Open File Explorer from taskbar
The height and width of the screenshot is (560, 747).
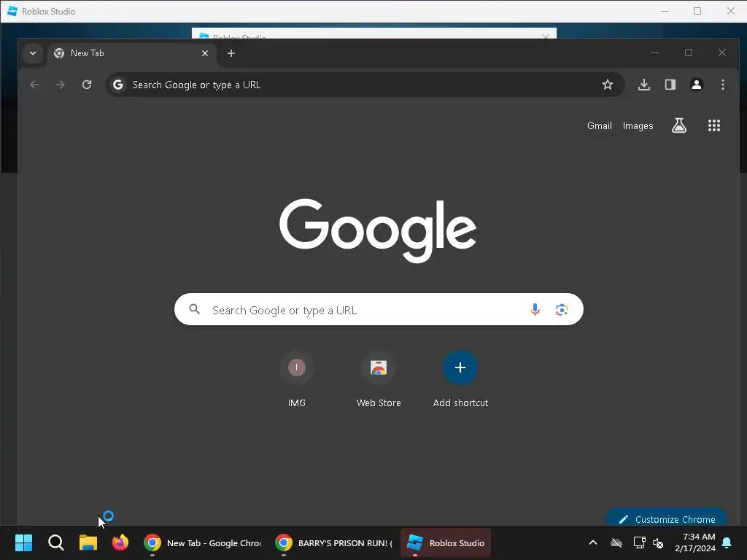(88, 542)
